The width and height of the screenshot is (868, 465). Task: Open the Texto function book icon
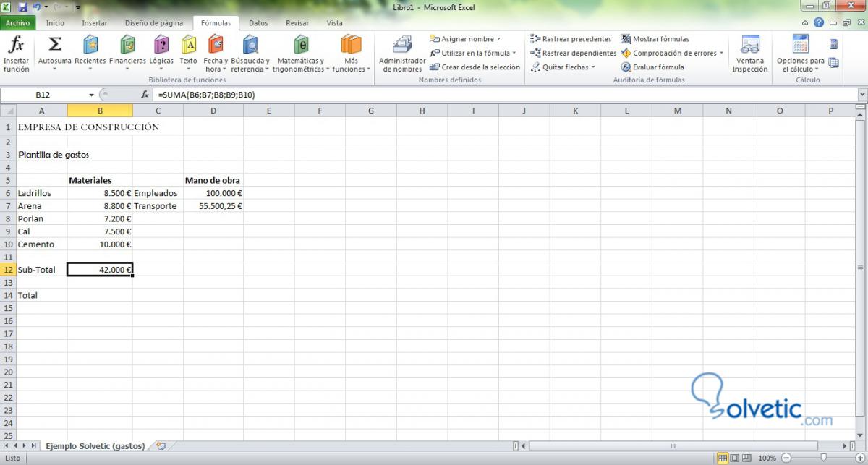tap(188, 45)
